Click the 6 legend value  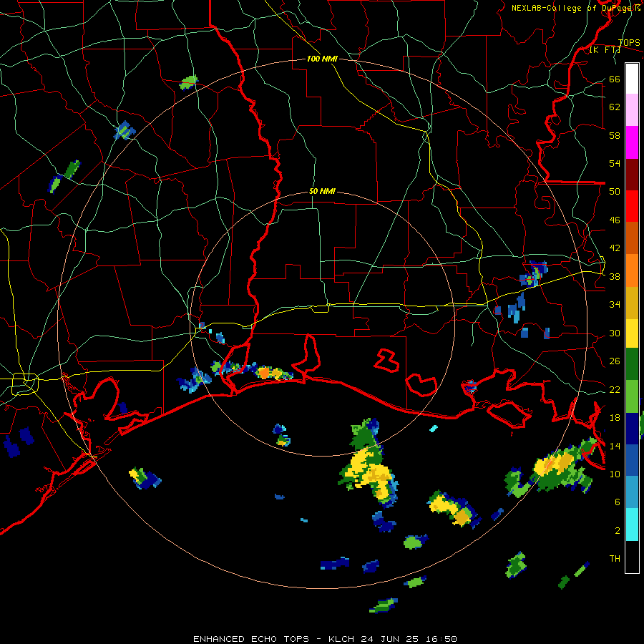tap(618, 502)
